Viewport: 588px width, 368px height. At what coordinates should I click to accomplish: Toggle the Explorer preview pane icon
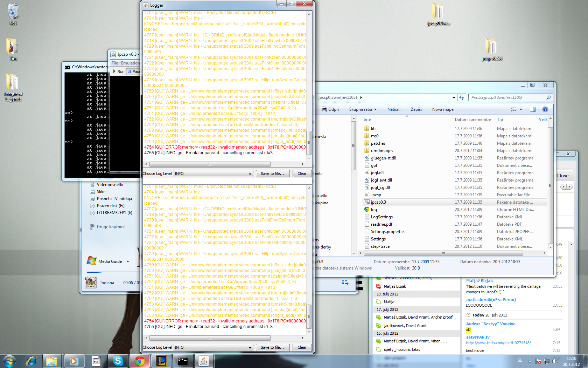[x=532, y=109]
